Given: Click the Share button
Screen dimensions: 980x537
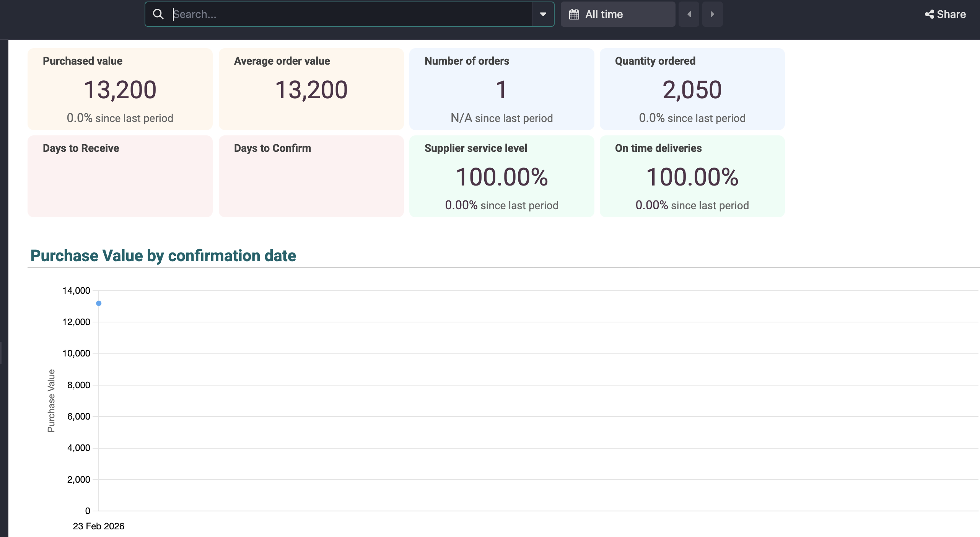Looking at the screenshot, I should 945,14.
